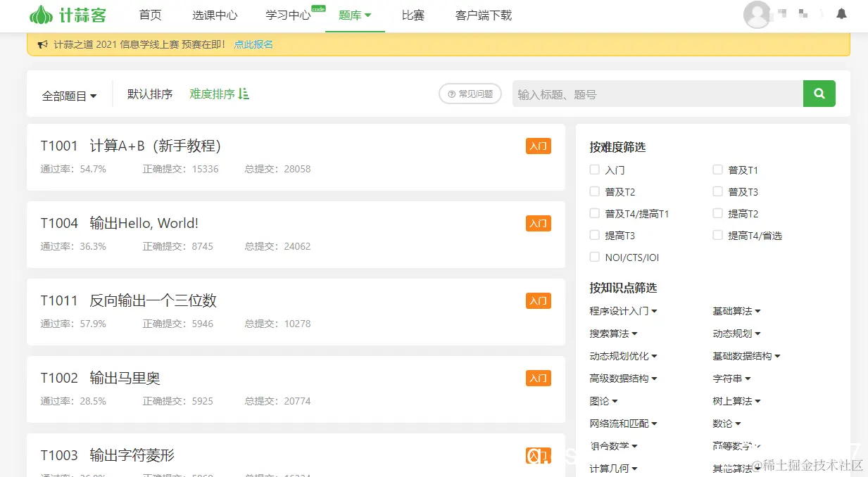Viewport: 868px width, 477px height.
Task: Click the orange 入门 badge on T1001
Action: [x=538, y=146]
